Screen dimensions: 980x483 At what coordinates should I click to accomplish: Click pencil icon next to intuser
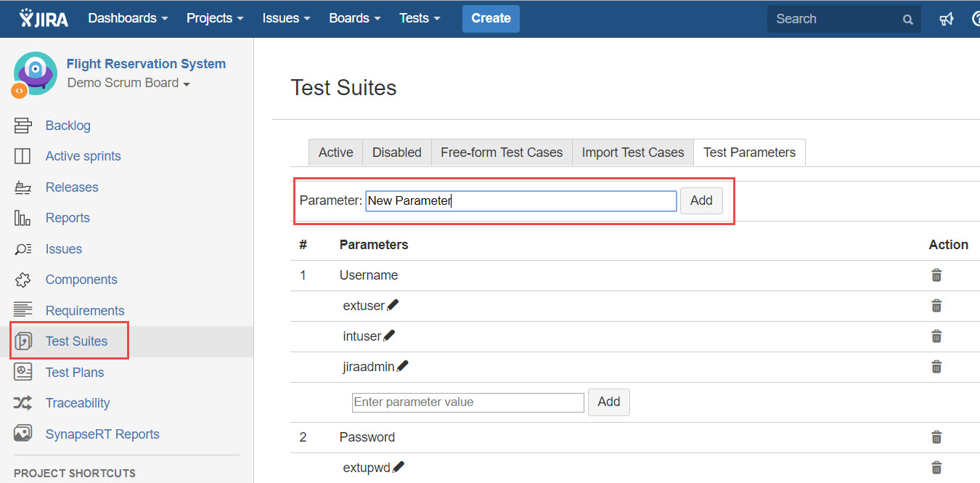coord(389,336)
